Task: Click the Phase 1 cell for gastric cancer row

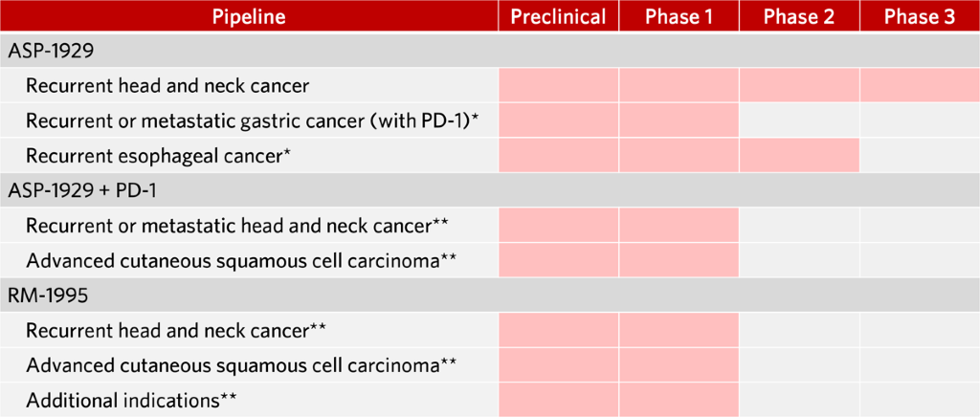Action: 679,121
